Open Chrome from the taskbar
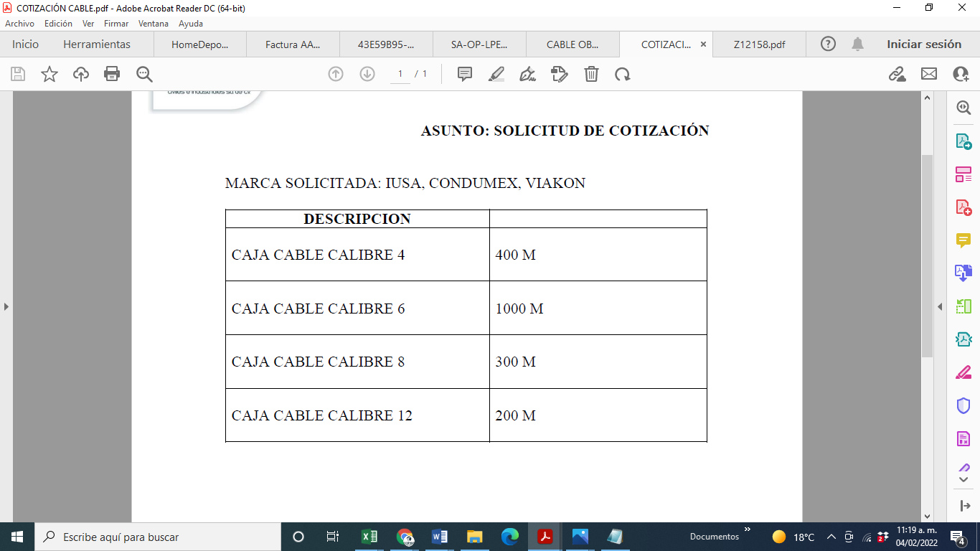Viewport: 980px width, 551px height. (x=405, y=537)
